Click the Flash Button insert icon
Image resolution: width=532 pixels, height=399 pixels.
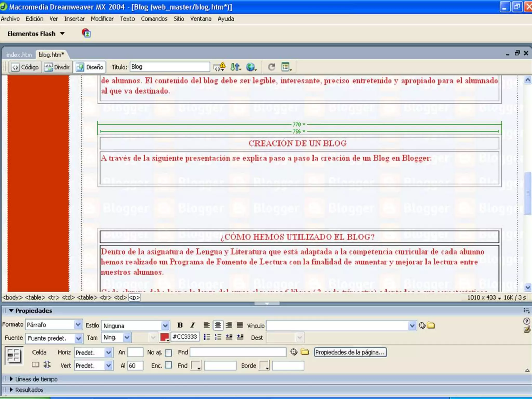pyautogui.click(x=86, y=33)
